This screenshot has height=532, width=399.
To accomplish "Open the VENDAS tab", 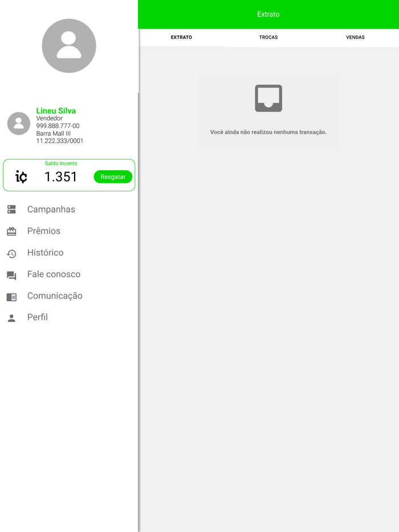I will pyautogui.click(x=355, y=38).
